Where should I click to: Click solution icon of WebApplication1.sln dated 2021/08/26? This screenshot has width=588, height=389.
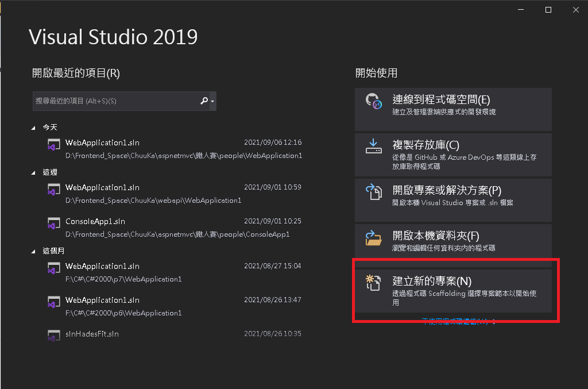point(53,302)
